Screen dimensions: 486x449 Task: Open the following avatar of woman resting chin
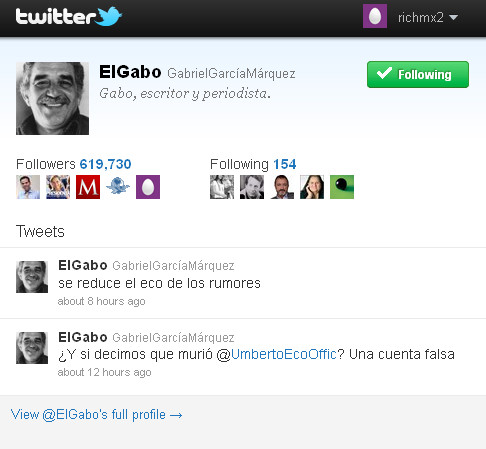(x=312, y=187)
